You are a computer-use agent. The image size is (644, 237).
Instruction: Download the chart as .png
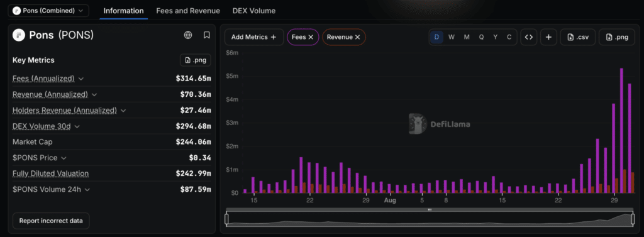click(617, 37)
